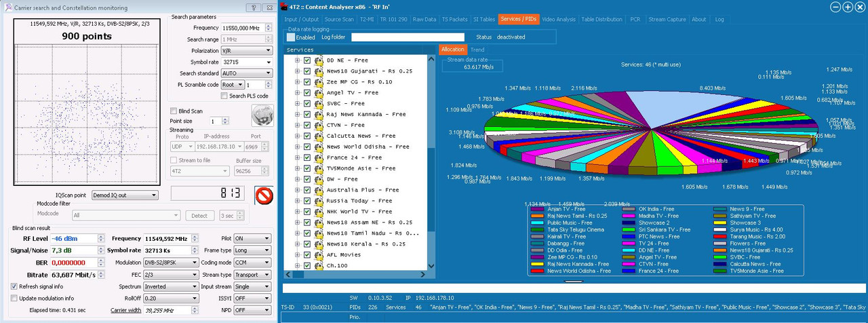The image size is (868, 323).
Task: Click the round blind scan start icon
Action: pyautogui.click(x=261, y=115)
